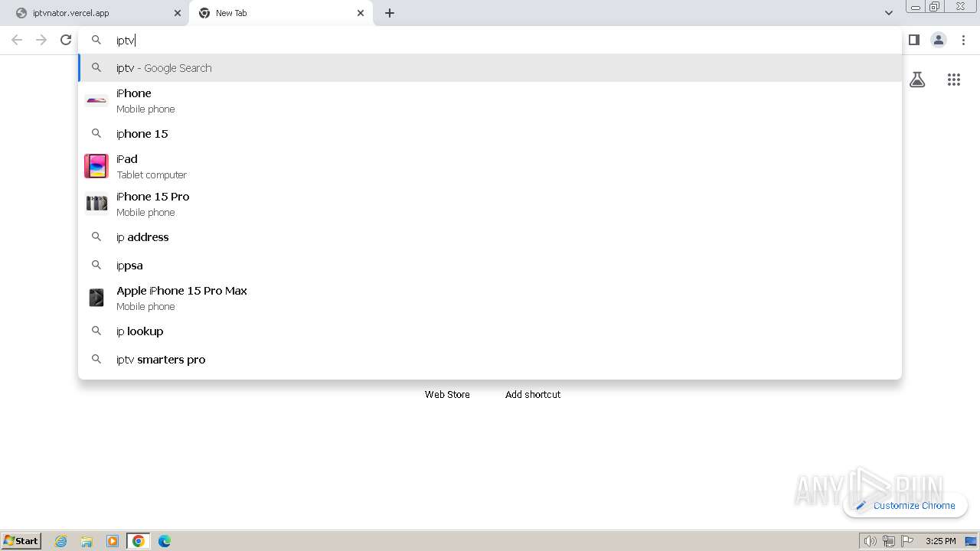The height and width of the screenshot is (551, 980).
Task: Choose the iPad Tablet computer suggestion
Action: coord(490,167)
